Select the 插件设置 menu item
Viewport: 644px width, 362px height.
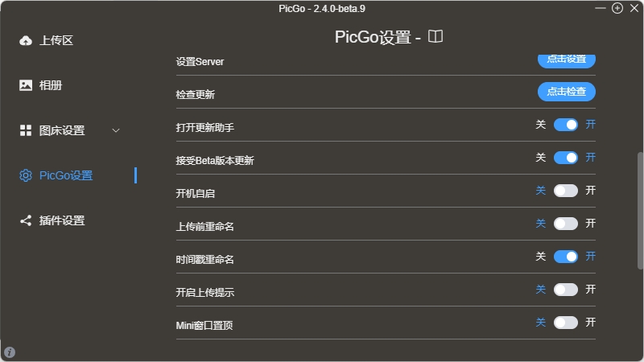click(x=62, y=220)
